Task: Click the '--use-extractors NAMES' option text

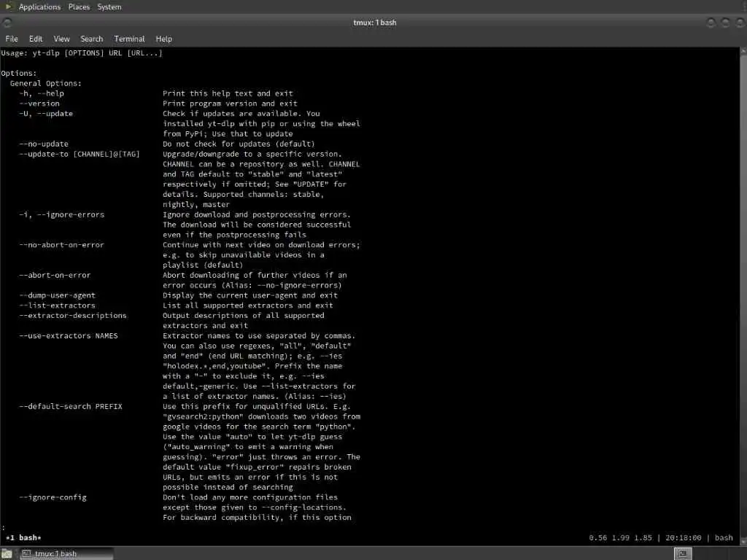Action: (69, 335)
